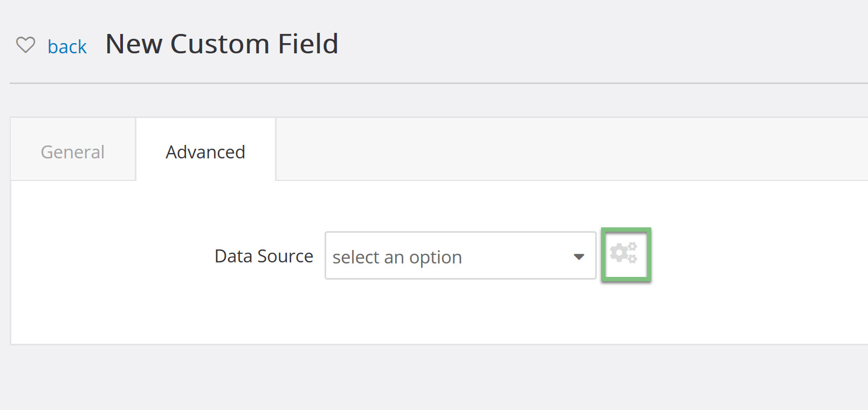Open data source settings gears icon
The image size is (868, 410).
(x=624, y=253)
